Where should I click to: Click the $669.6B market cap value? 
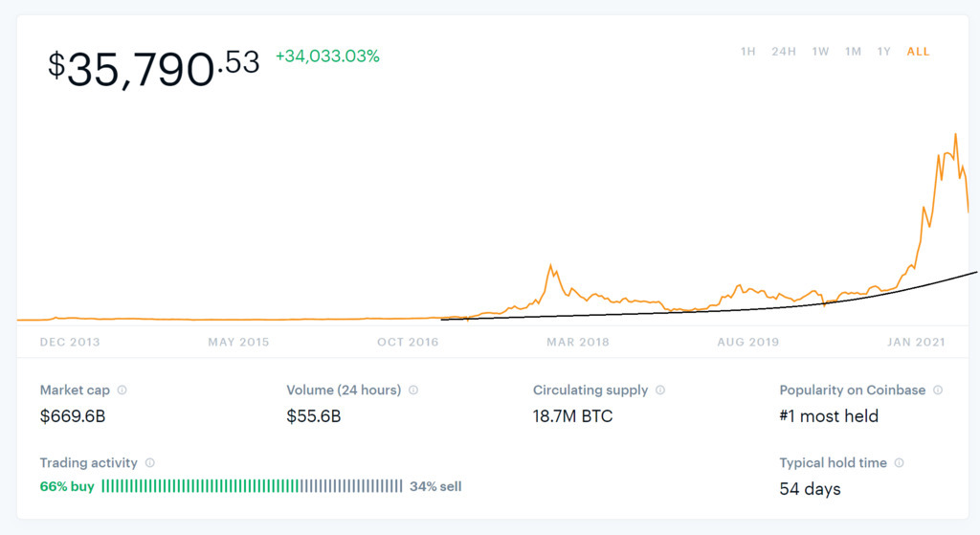click(x=73, y=416)
